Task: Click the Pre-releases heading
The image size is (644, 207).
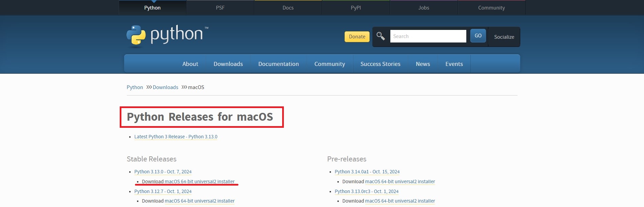Action: pyautogui.click(x=347, y=159)
